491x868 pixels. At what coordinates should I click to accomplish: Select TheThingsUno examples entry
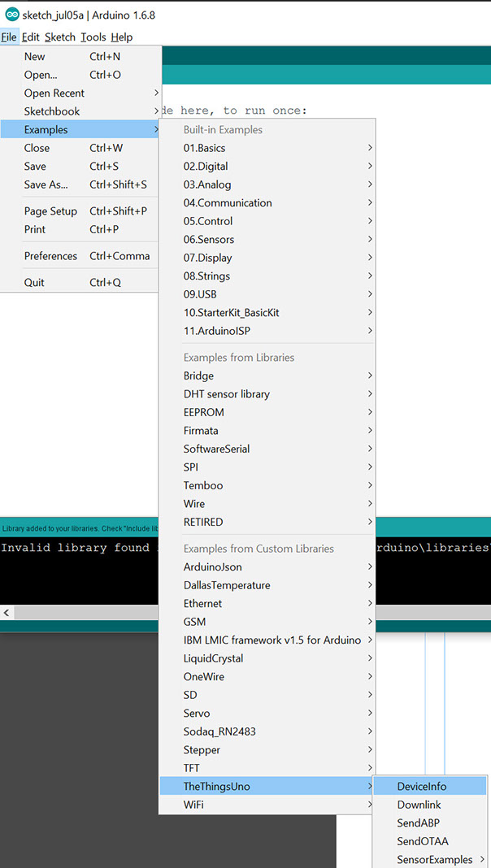coord(267,786)
